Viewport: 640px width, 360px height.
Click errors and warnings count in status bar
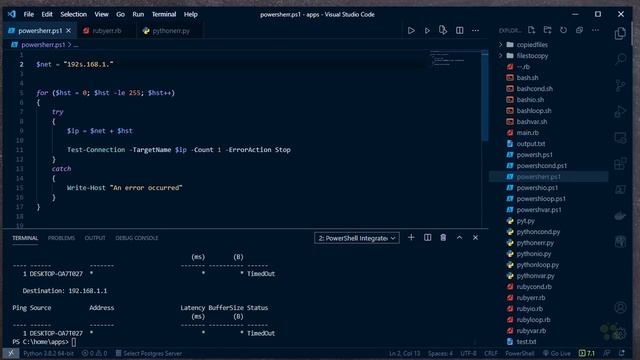click(94, 353)
